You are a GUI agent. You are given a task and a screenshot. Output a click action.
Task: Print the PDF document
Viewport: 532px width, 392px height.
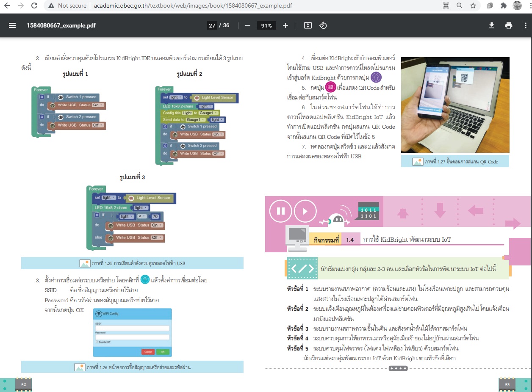509,25
